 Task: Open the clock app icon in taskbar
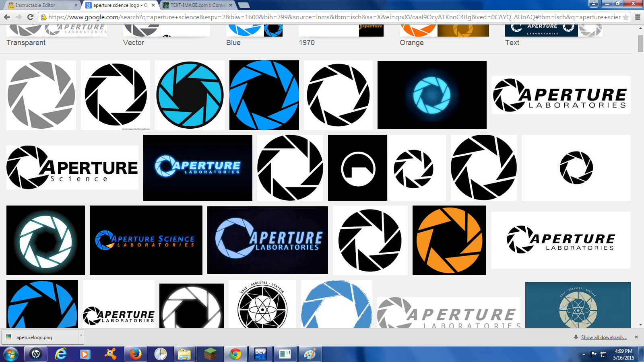160,354
